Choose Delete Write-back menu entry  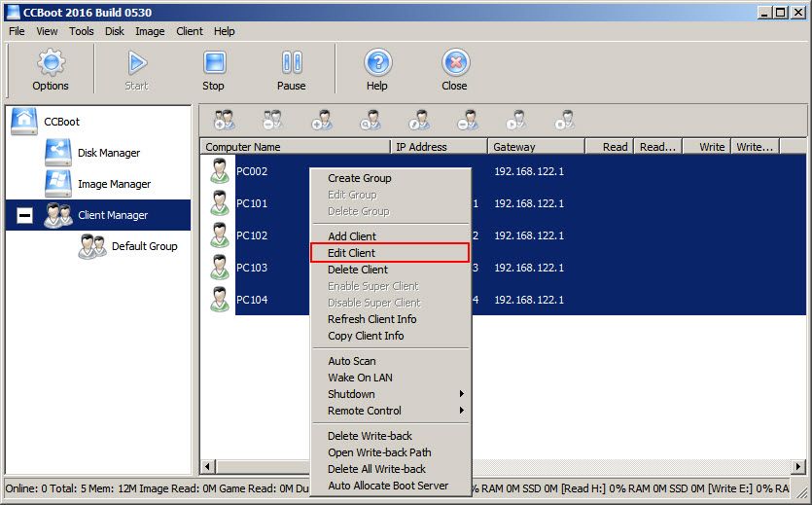click(391, 436)
